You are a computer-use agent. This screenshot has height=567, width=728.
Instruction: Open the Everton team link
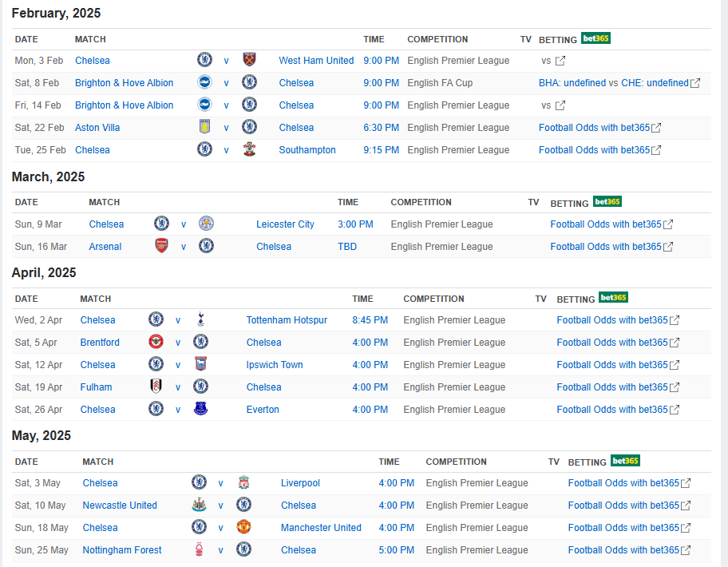263,409
